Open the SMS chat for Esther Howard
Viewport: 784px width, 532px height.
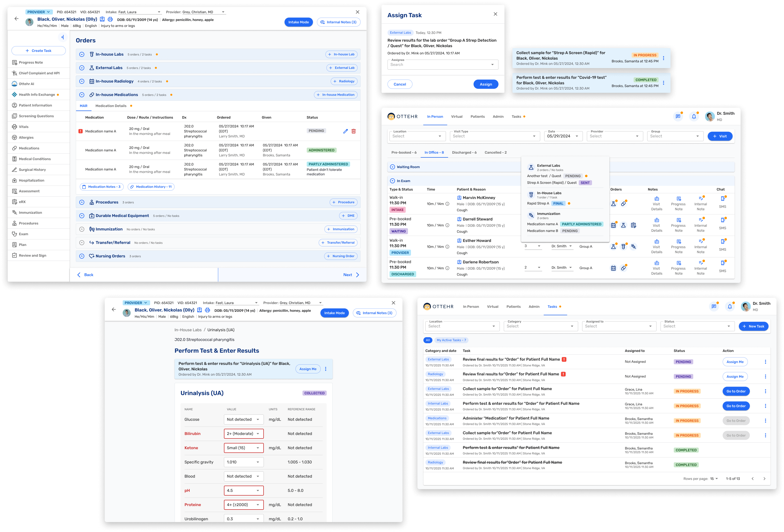coord(723,245)
